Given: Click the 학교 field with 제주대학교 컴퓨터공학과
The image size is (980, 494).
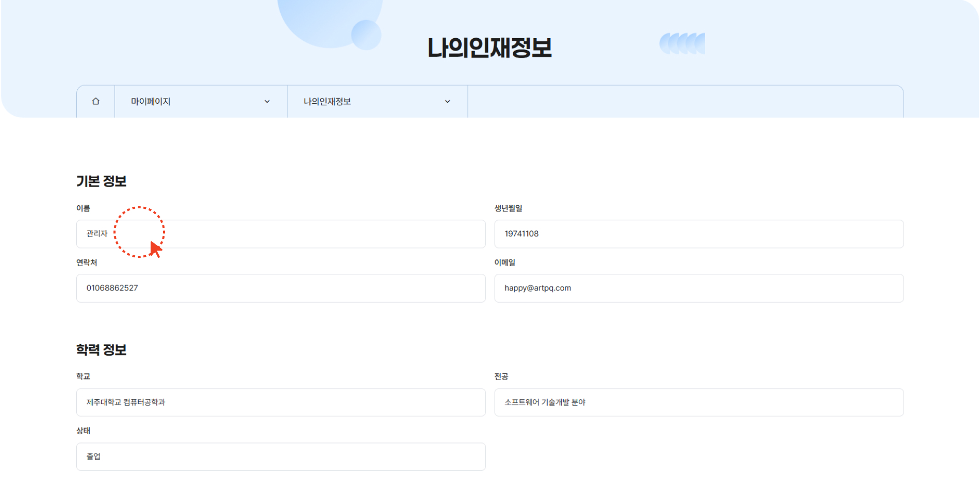Looking at the screenshot, I should pos(281,402).
